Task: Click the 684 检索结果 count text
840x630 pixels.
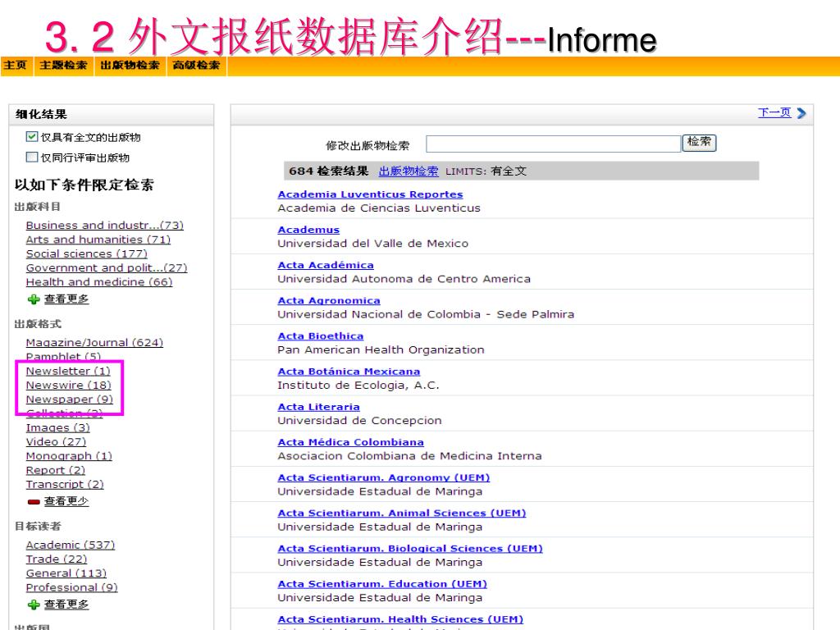Action: (329, 171)
